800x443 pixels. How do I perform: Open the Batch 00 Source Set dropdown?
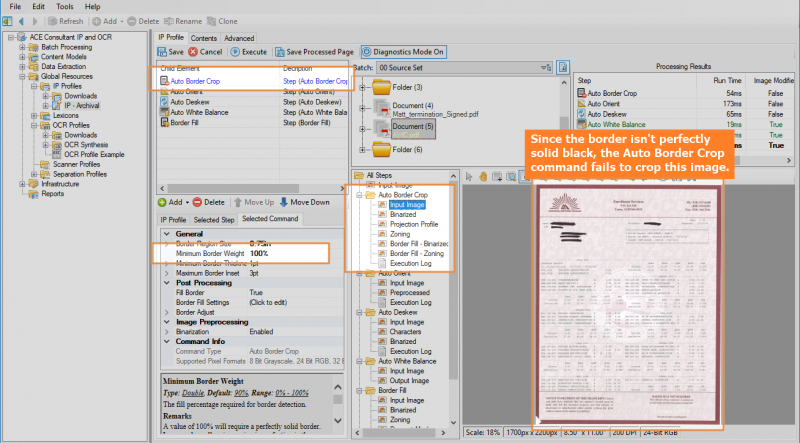(464, 67)
